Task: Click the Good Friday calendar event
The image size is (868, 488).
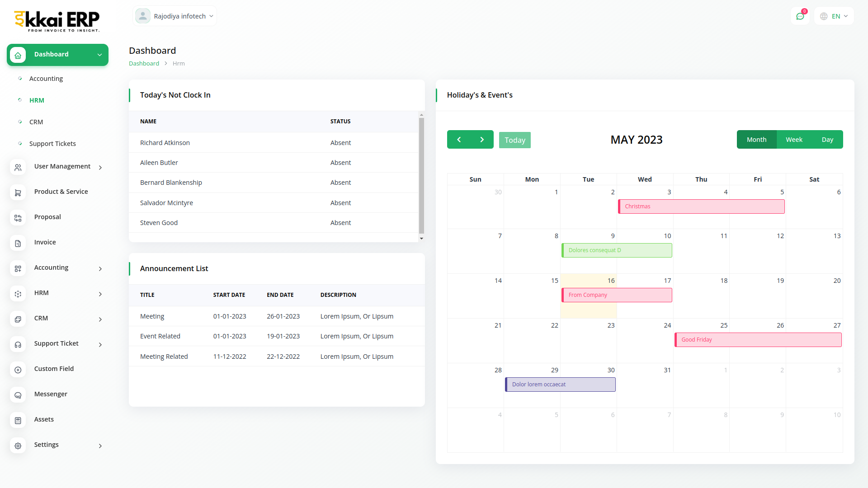Action: pos(758,340)
